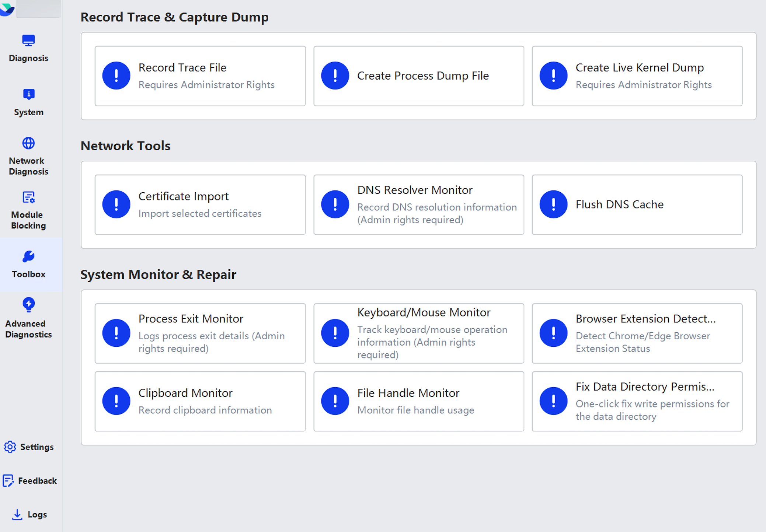The height and width of the screenshot is (532, 766).
Task: Select the Toolbox wrench icon
Action: tap(28, 256)
